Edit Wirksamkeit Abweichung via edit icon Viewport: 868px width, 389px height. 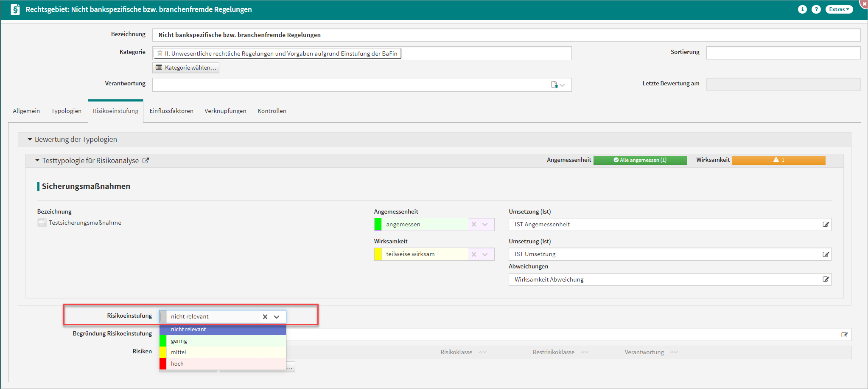(826, 279)
